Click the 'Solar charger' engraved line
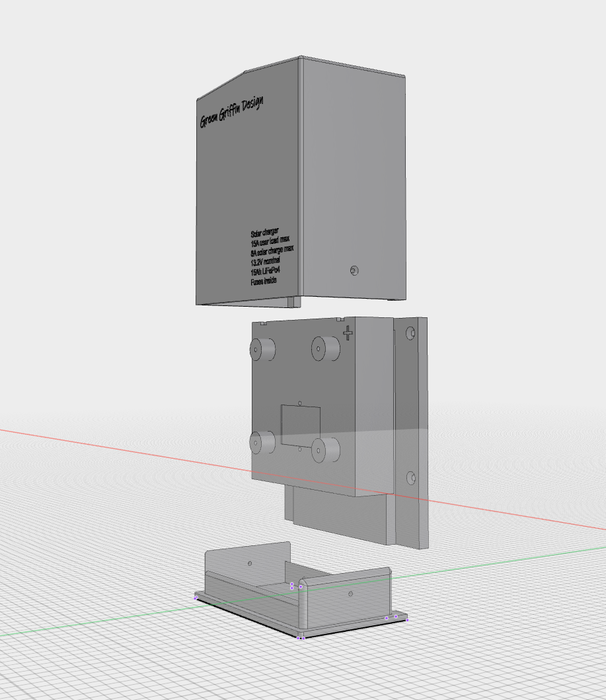 tap(264, 233)
